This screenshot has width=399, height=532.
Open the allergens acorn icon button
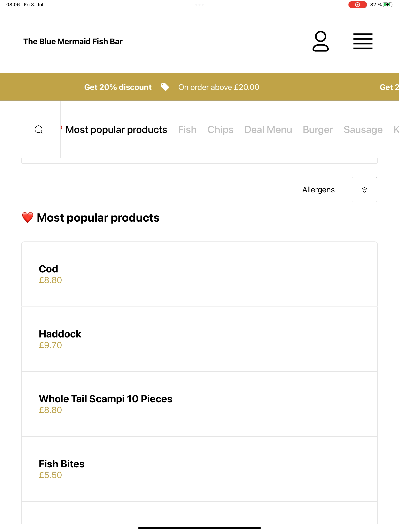click(364, 189)
